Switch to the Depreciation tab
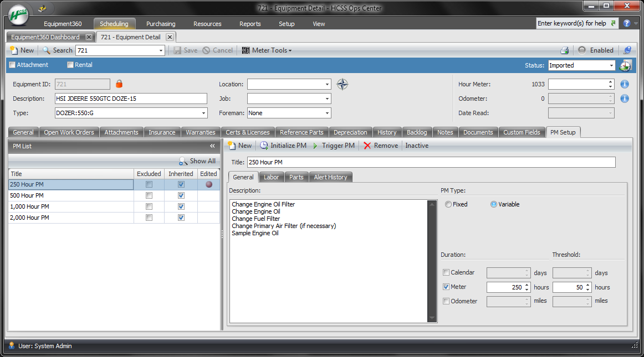The height and width of the screenshot is (357, 644). (350, 132)
